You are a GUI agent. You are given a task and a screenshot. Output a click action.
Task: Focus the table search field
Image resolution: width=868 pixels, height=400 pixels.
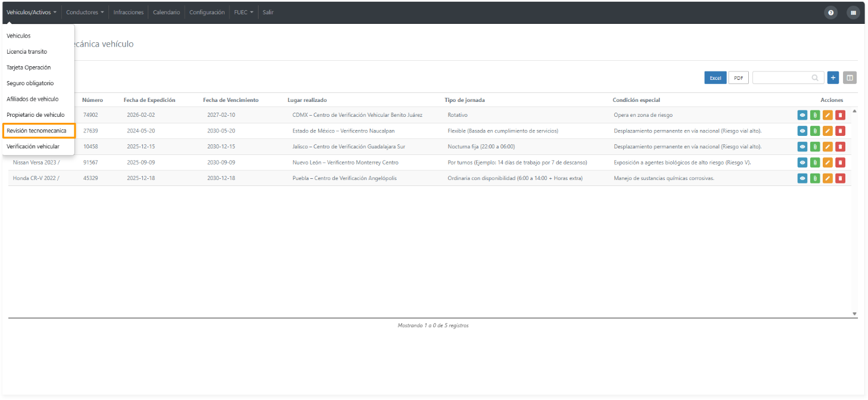click(x=788, y=77)
